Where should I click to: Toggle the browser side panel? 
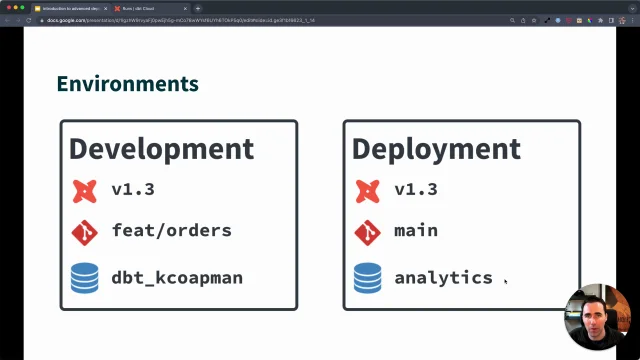pyautogui.click(x=611, y=20)
